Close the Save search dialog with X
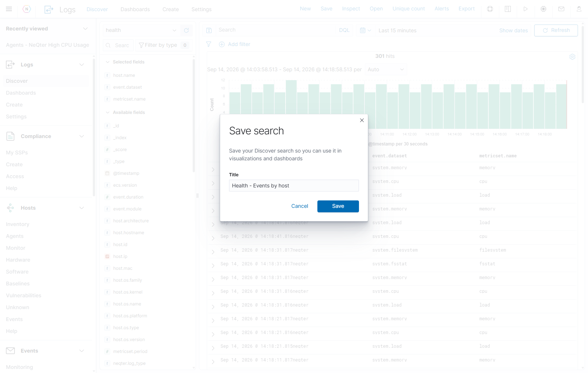Screen dimensions: 588x373 click(362, 120)
